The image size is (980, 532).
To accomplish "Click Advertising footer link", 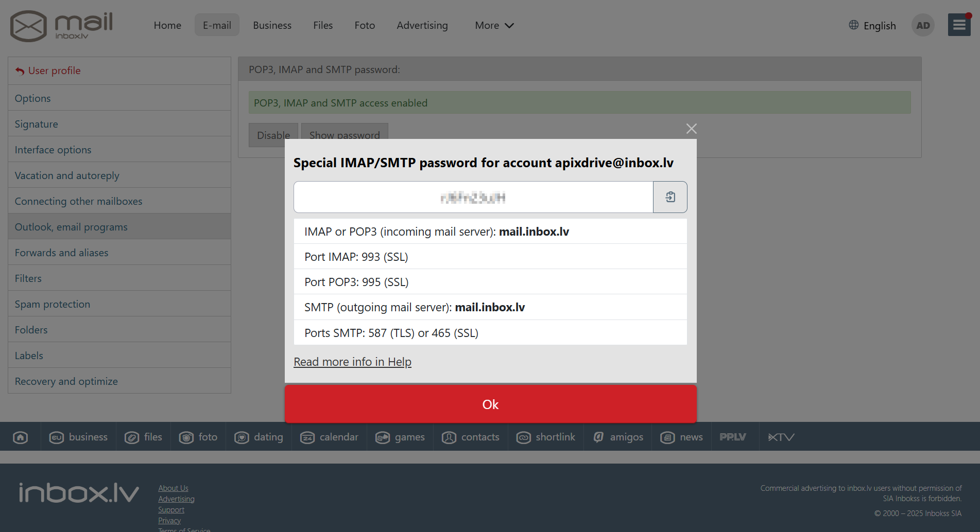I will pos(176,499).
